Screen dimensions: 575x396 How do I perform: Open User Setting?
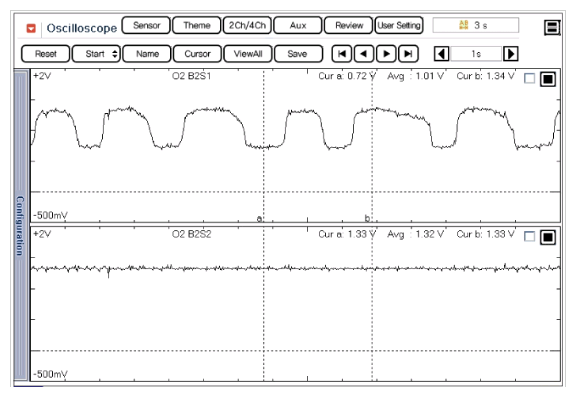tap(399, 25)
